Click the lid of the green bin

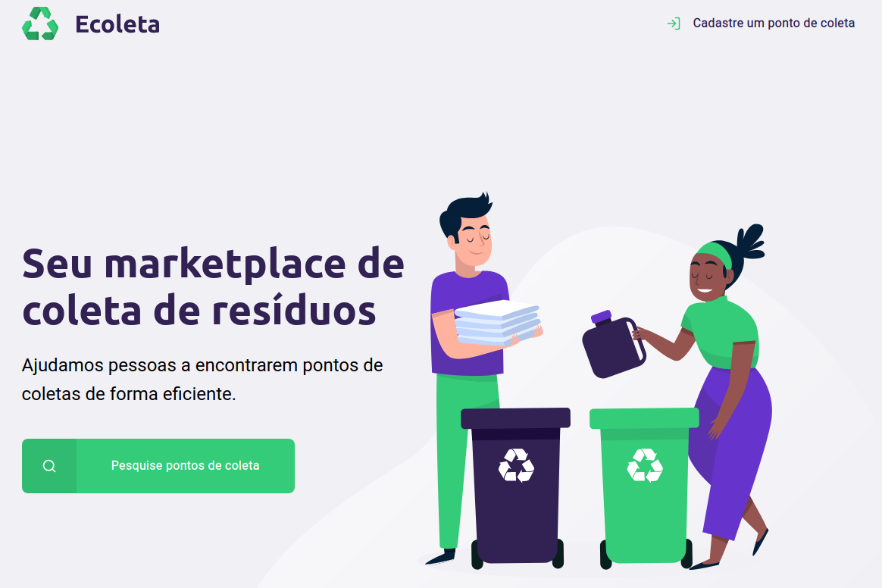[644, 418]
